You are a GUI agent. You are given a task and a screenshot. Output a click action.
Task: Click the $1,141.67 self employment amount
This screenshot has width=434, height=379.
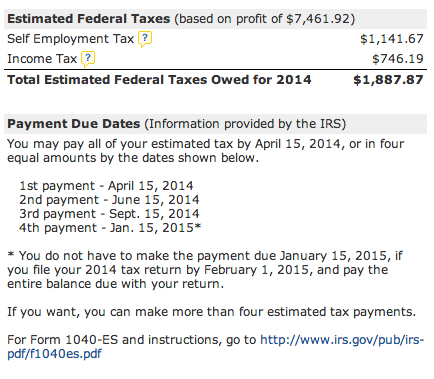coord(392,39)
